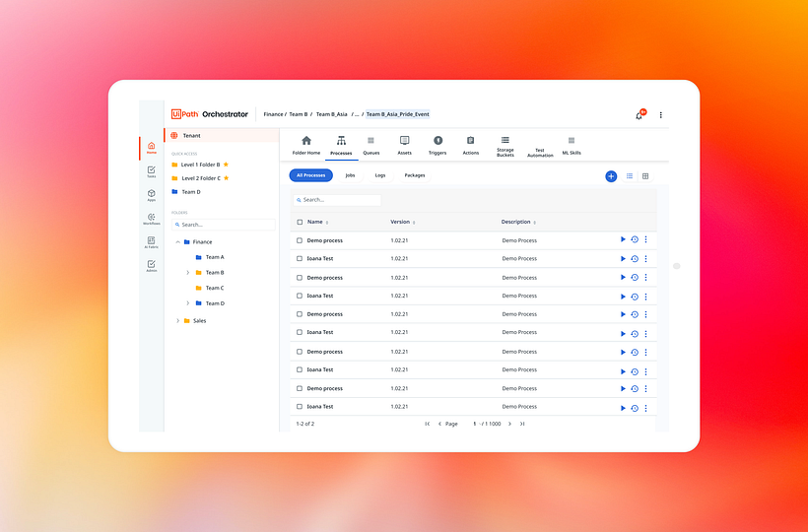Open the Queues tab
808x532 pixels.
tap(371, 146)
